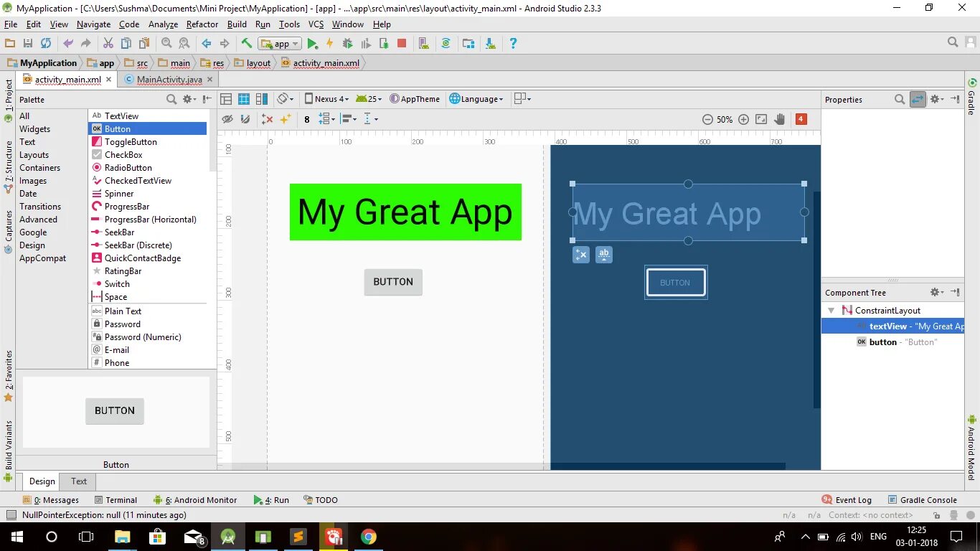Open the Nexus 4 device dropdown
Image resolution: width=980 pixels, height=551 pixels.
[326, 98]
